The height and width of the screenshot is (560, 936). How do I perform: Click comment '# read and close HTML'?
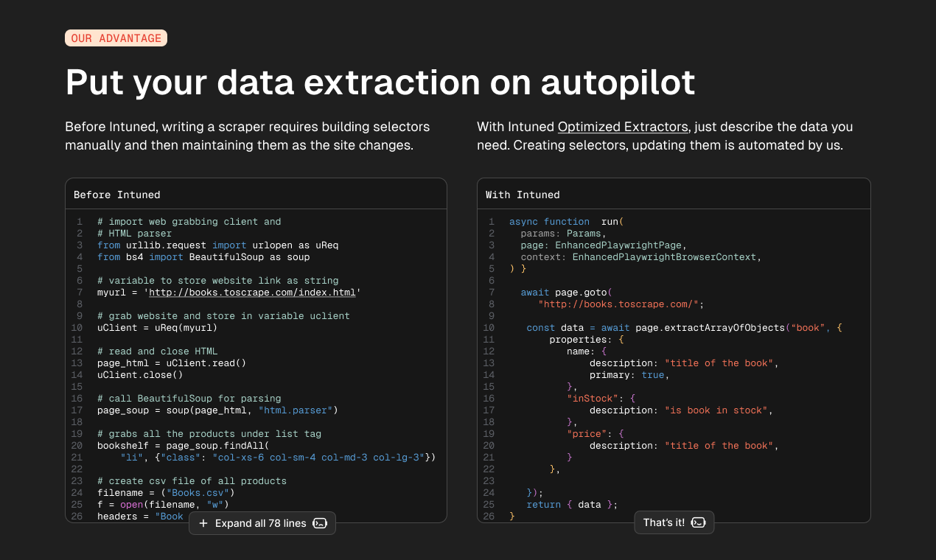158,351
